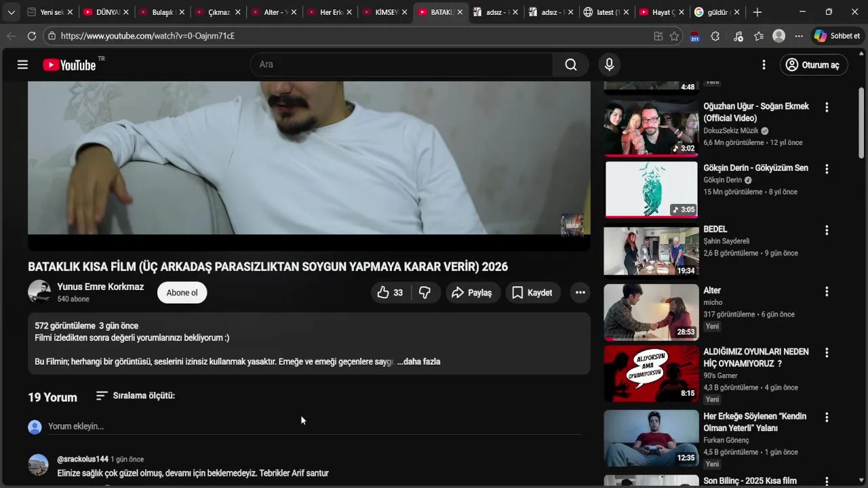Open Son Bilinç - 2025 Kısa film title
The height and width of the screenshot is (488, 868).
click(x=750, y=481)
